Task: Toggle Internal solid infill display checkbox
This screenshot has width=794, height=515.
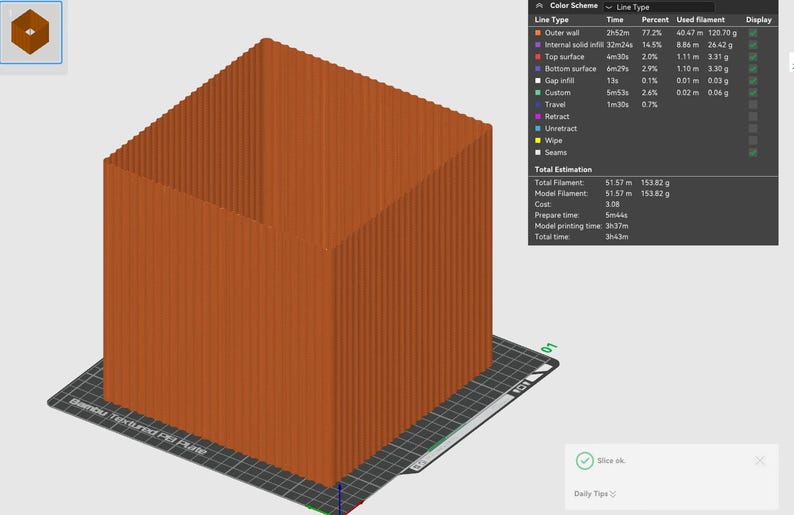Action: coord(753,45)
